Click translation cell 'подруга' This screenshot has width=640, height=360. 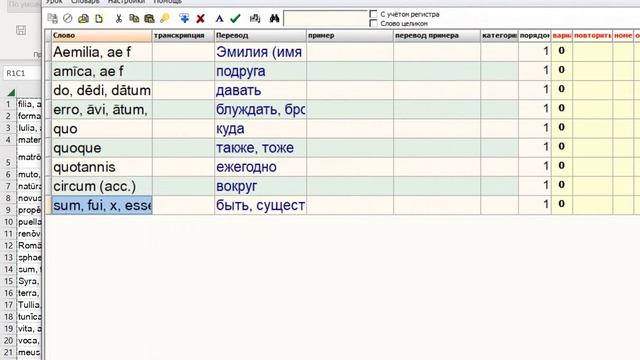point(260,71)
